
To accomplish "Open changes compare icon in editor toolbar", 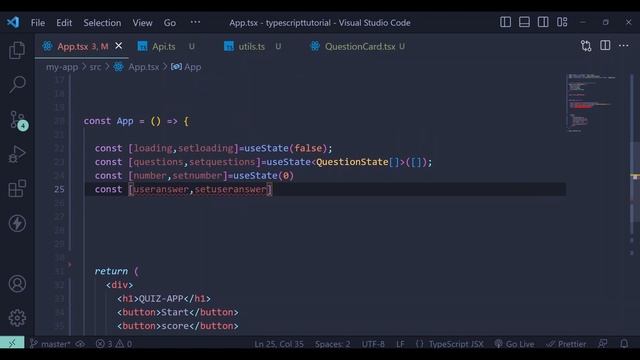I will tap(586, 46).
